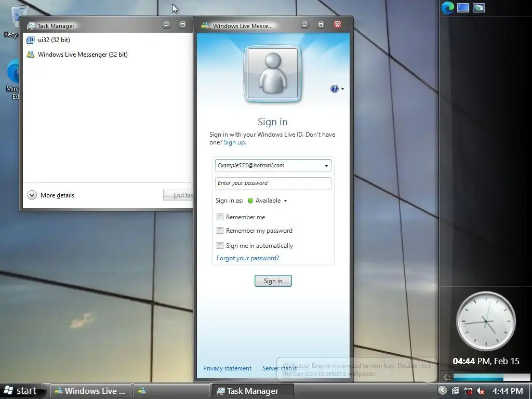The image size is (532, 399).
Task: Click the 04:44 PM, Feb 15 date text
Action: [486, 361]
